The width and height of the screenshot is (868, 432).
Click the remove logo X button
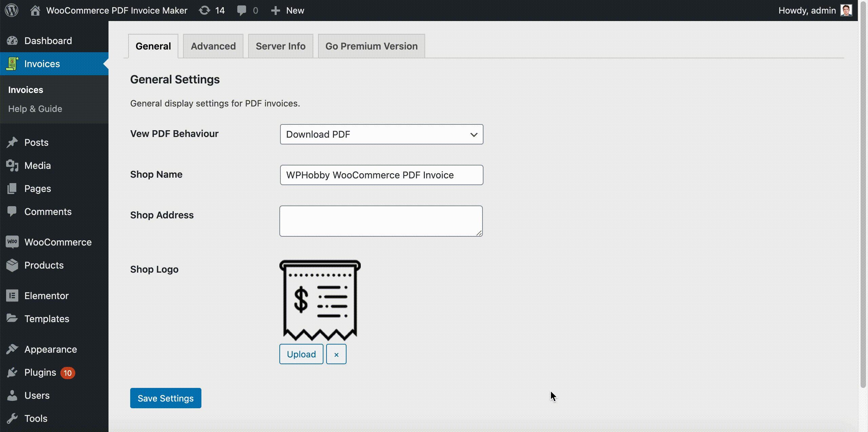pos(336,354)
